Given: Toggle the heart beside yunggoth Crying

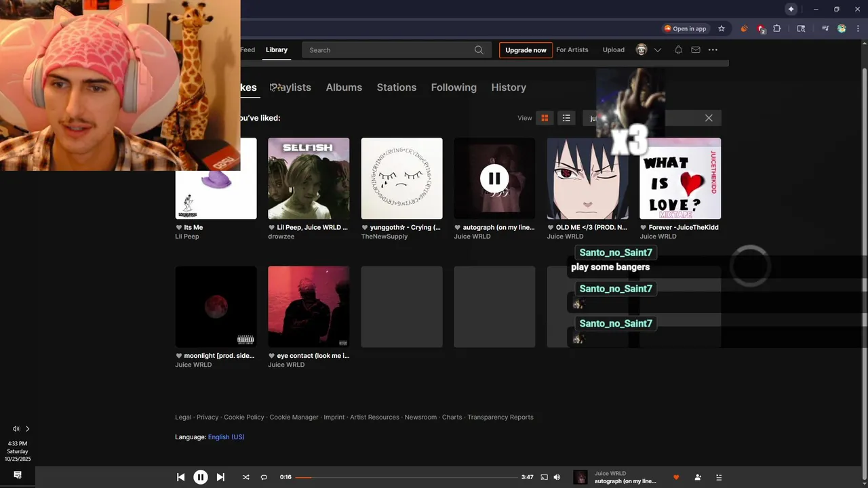Looking at the screenshot, I should [x=365, y=227].
